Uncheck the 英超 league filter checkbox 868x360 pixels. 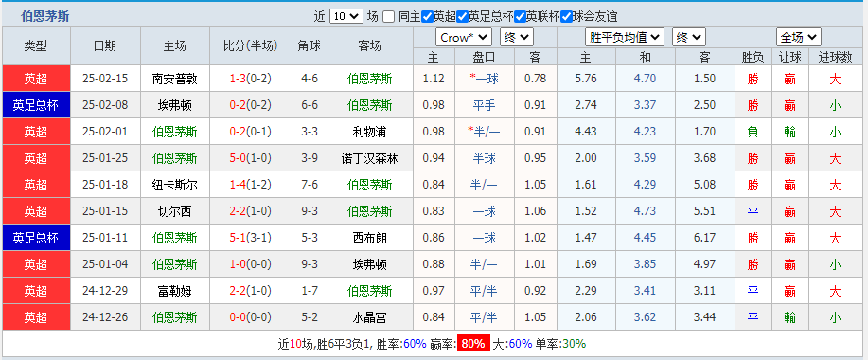(426, 17)
